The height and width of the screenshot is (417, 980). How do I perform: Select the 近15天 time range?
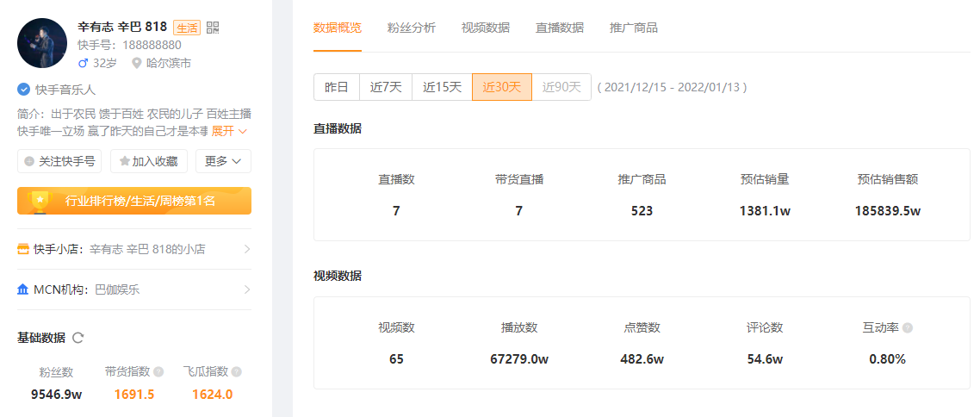tap(443, 87)
